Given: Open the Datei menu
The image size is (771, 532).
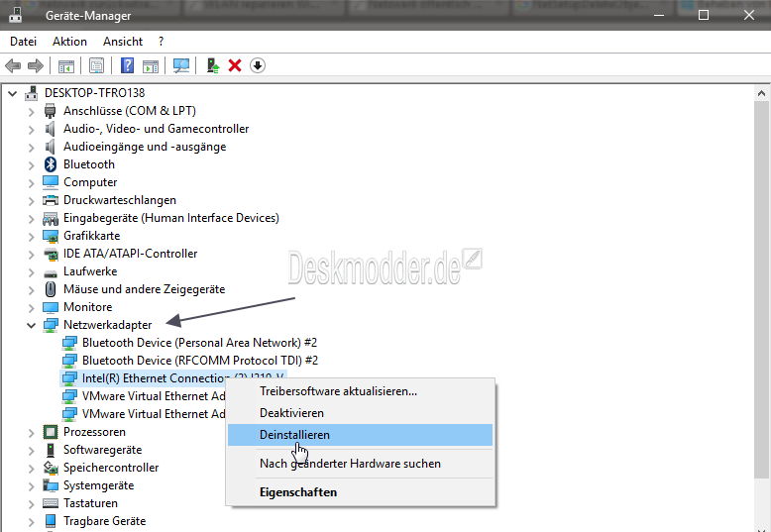Looking at the screenshot, I should point(23,42).
